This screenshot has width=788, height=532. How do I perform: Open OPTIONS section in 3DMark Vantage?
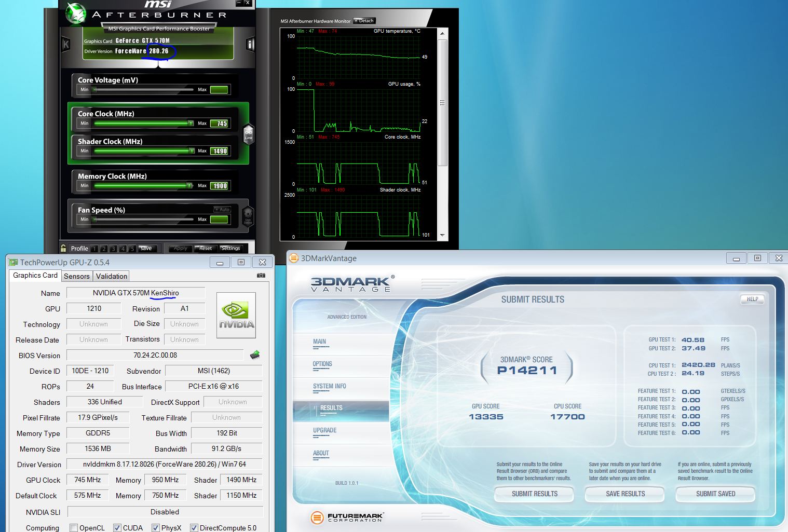click(322, 364)
